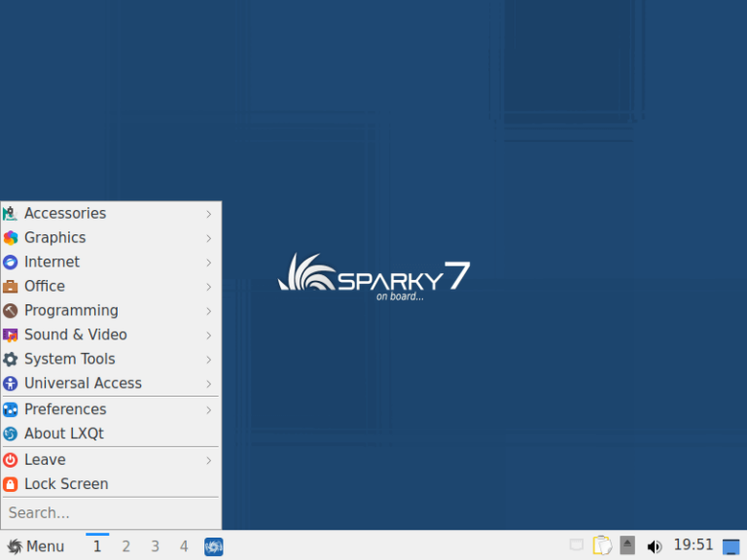Click the Programming hammer icon
This screenshot has height=560, width=747.
pyautogui.click(x=11, y=310)
